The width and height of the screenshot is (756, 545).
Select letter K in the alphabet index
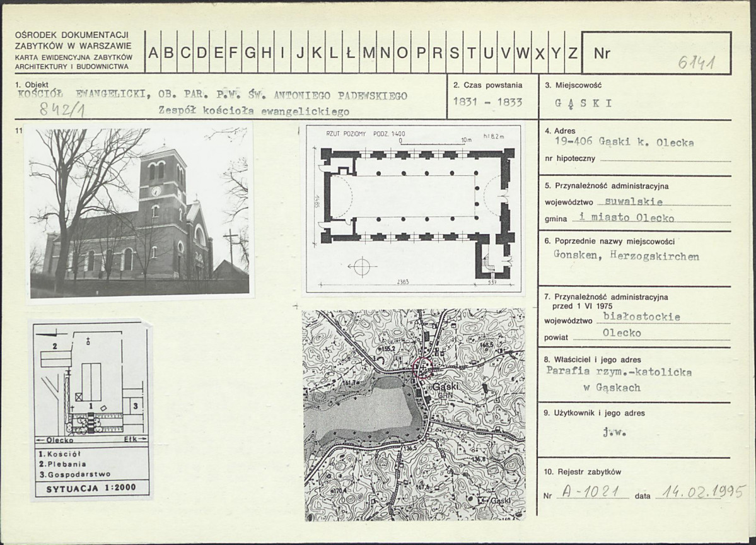click(317, 53)
